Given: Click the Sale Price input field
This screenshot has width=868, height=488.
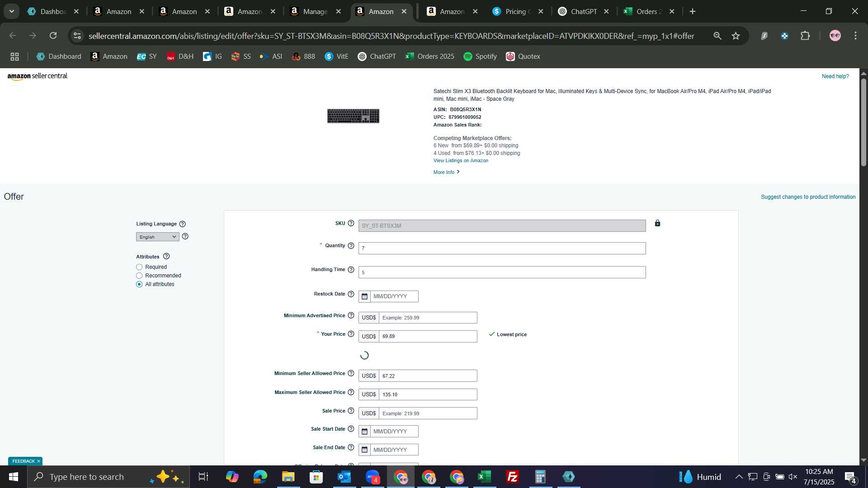Looking at the screenshot, I should click(x=428, y=413).
